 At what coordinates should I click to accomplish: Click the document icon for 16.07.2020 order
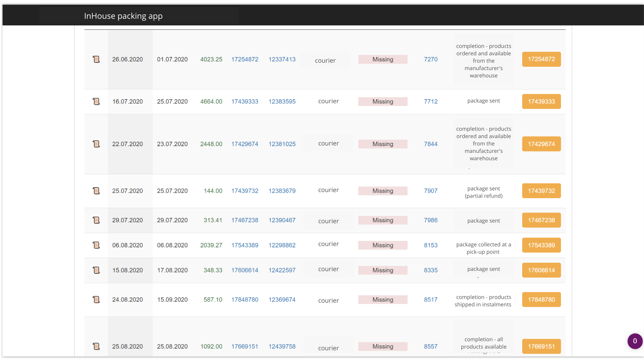point(96,101)
